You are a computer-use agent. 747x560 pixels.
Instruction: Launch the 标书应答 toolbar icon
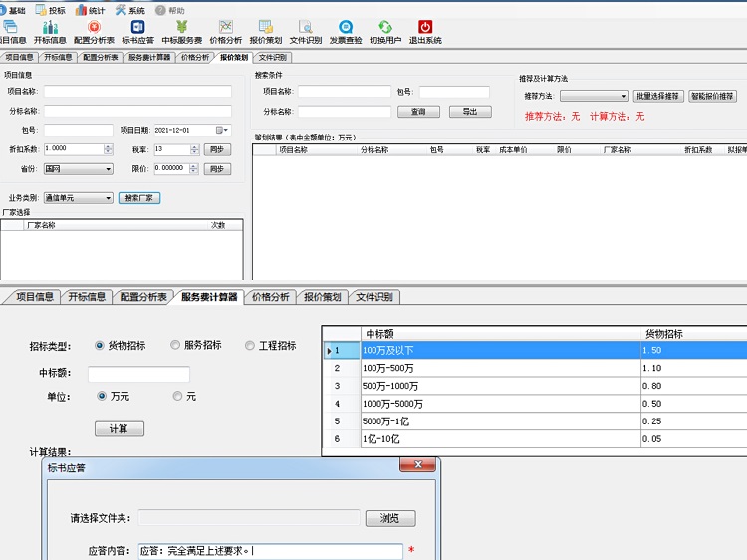pyautogui.click(x=137, y=32)
